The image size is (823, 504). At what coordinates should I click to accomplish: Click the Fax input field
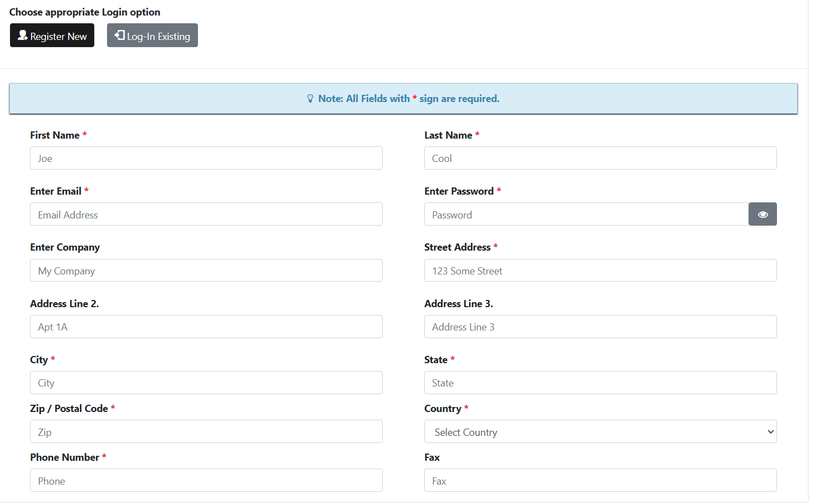point(600,481)
